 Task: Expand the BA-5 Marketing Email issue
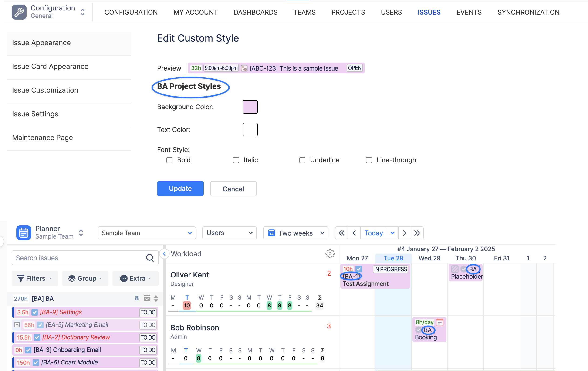tap(17, 325)
